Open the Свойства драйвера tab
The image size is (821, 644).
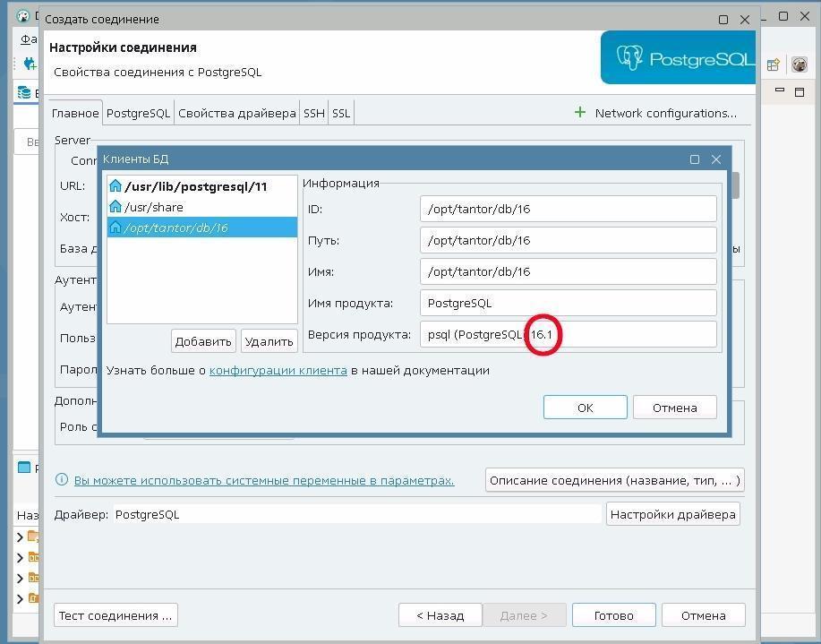coord(236,113)
